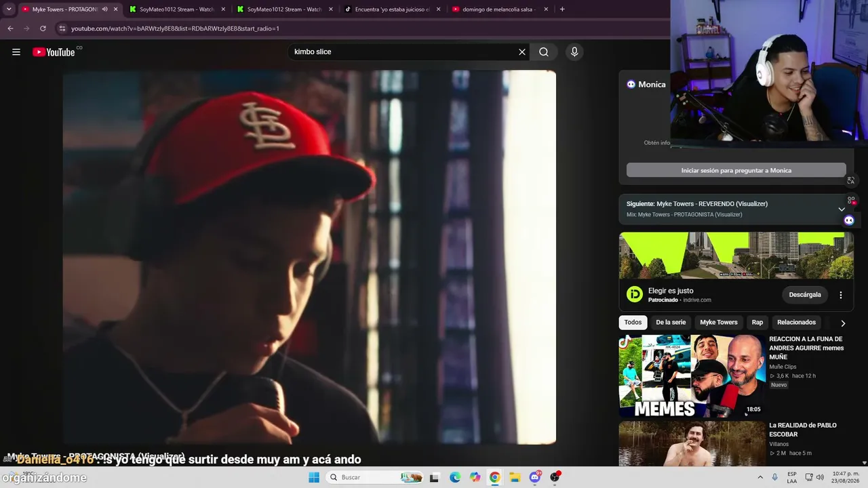868x488 pixels.
Task: Switch the ESP LAA keyboard language
Action: click(792, 477)
